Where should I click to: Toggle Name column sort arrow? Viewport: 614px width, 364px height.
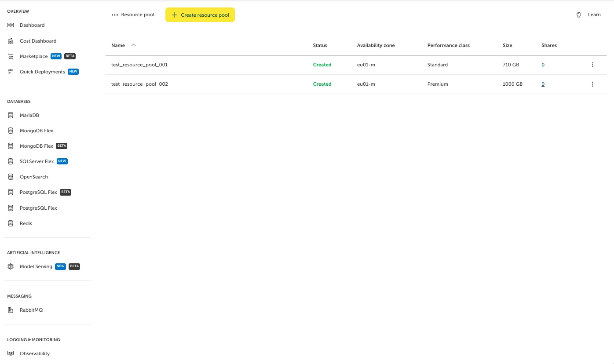click(133, 45)
